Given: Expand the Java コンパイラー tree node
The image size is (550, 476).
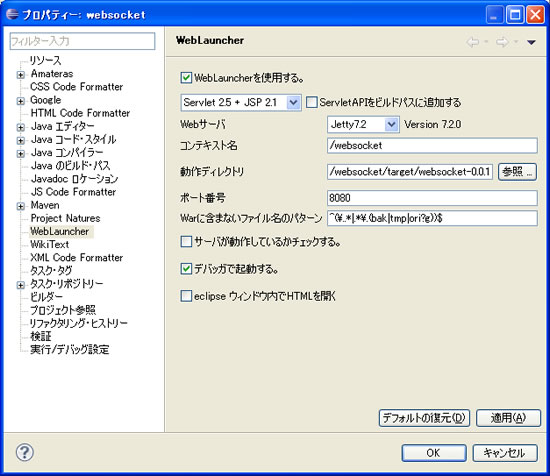Looking at the screenshot, I should click(21, 154).
